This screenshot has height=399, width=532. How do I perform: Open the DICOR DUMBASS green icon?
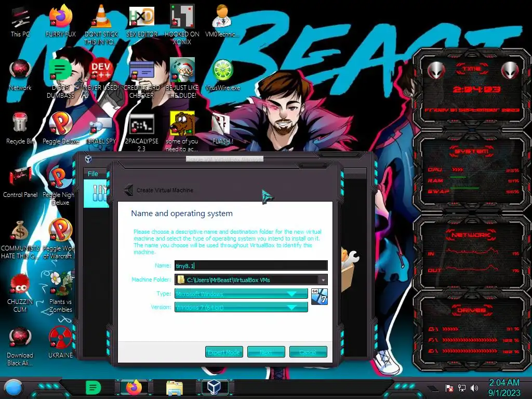[61, 78]
